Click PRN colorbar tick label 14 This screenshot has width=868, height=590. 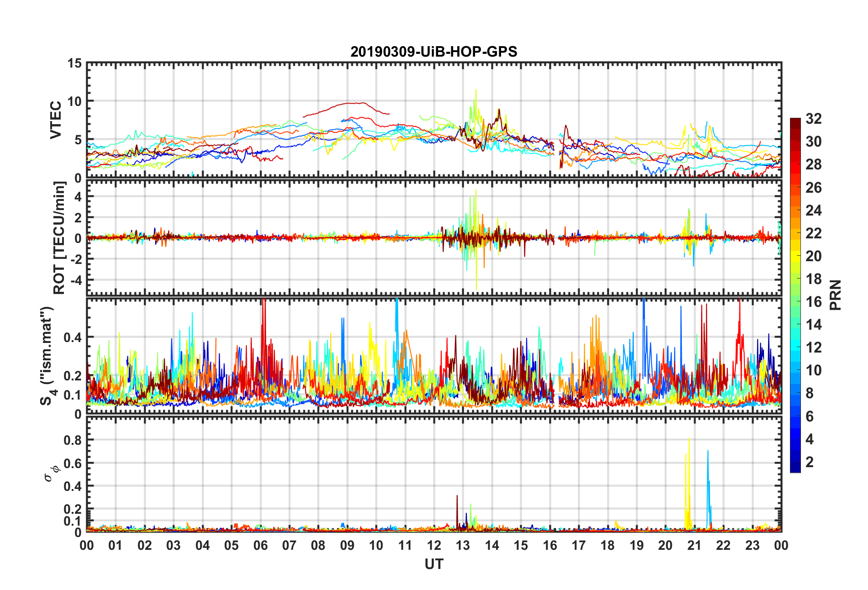pyautogui.click(x=814, y=325)
